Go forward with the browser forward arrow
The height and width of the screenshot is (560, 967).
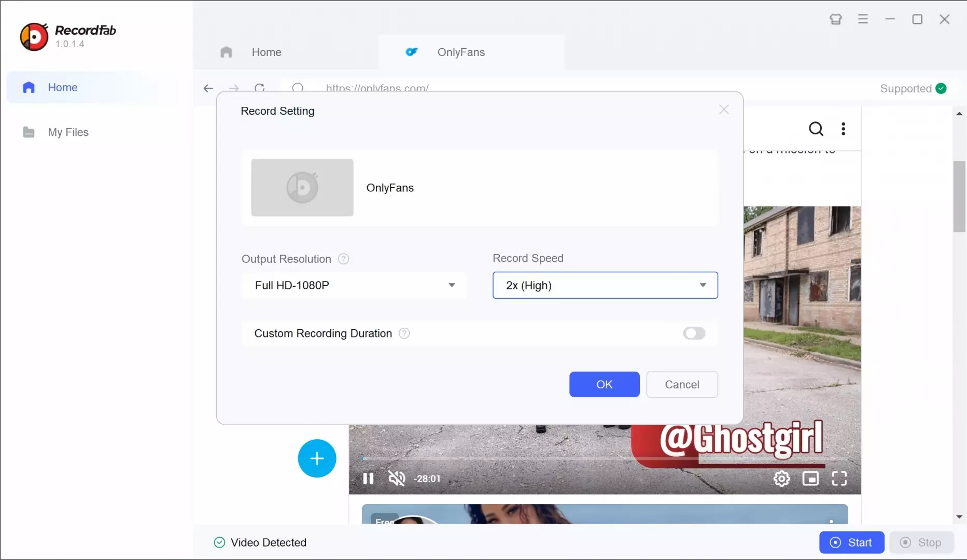pyautogui.click(x=234, y=88)
